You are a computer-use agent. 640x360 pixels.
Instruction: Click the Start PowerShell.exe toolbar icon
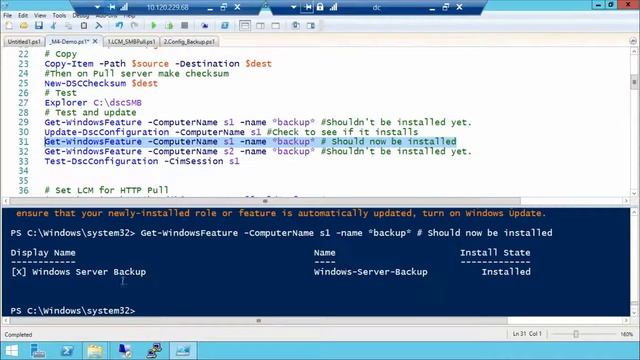tap(224, 26)
